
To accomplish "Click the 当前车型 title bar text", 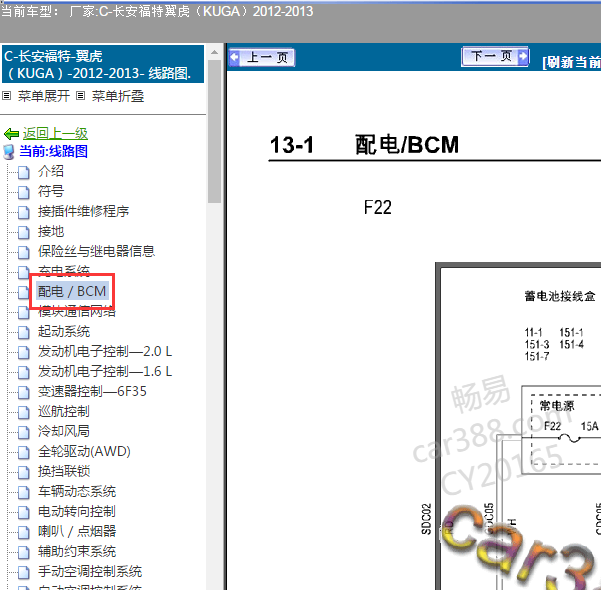I will point(157,11).
